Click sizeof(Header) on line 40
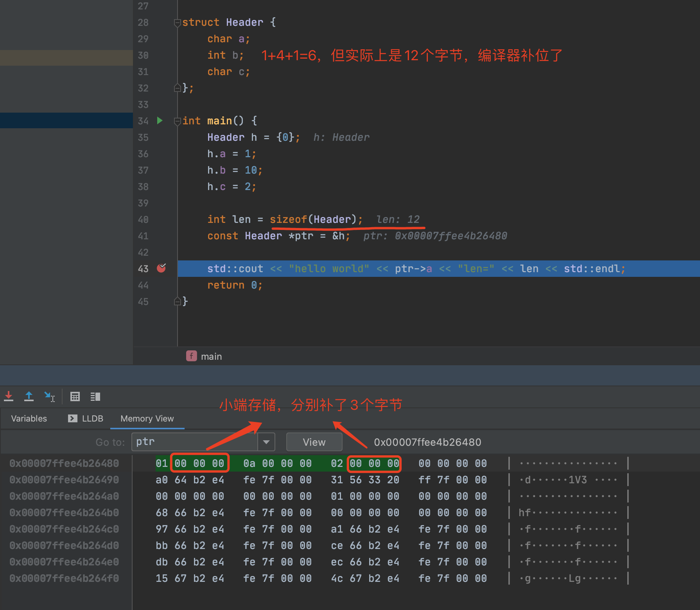 [x=313, y=219]
